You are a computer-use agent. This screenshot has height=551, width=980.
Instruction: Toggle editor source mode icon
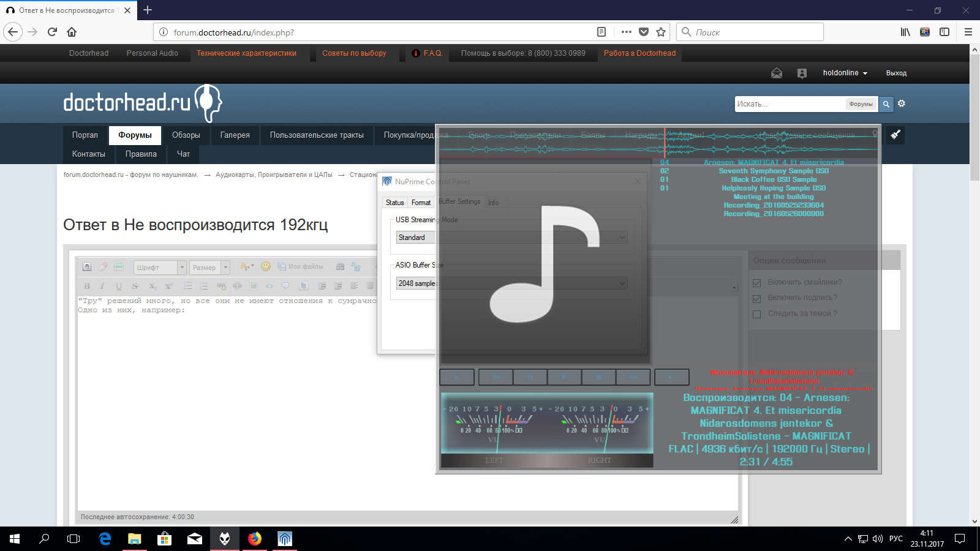pyautogui.click(x=87, y=266)
